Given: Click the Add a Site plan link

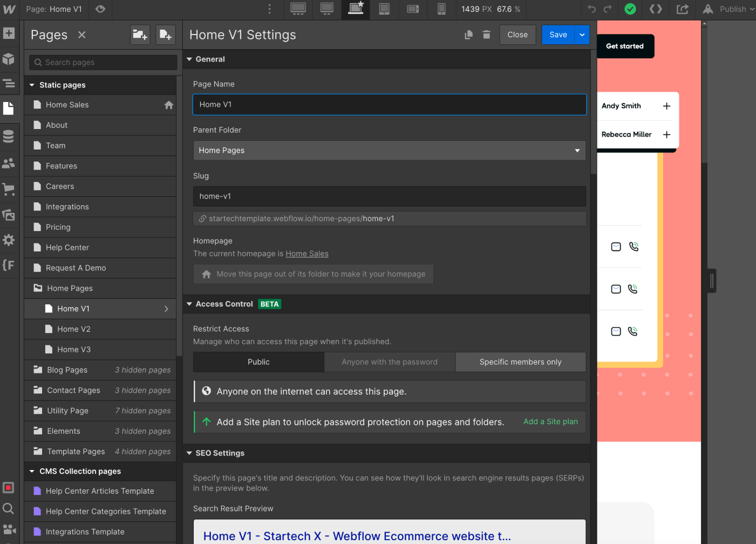Looking at the screenshot, I should coord(550,421).
